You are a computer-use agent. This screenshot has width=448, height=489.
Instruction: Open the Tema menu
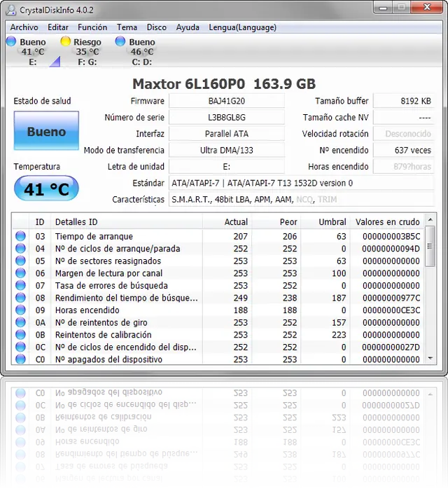127,27
